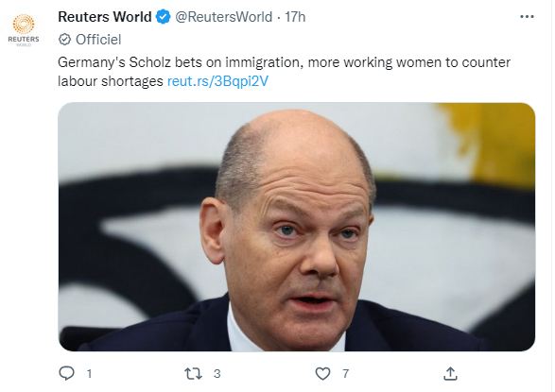The image size is (555, 392).
Task: Like the tweet with the heart icon
Action: pyautogui.click(x=322, y=374)
